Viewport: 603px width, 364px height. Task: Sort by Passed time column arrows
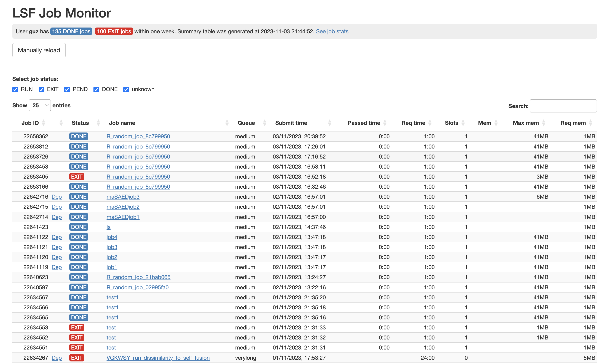click(385, 123)
